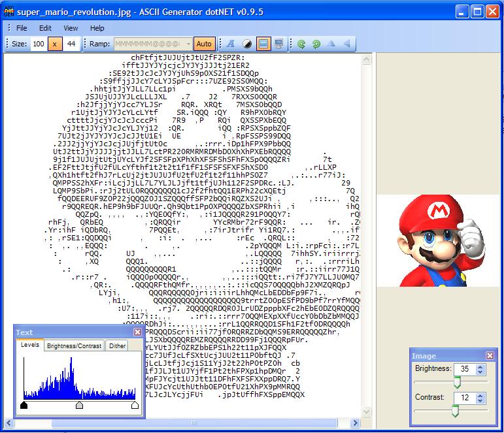Image resolution: width=504 pixels, height=433 pixels.
Task: Click the Mario source image preview
Action: pos(439,240)
